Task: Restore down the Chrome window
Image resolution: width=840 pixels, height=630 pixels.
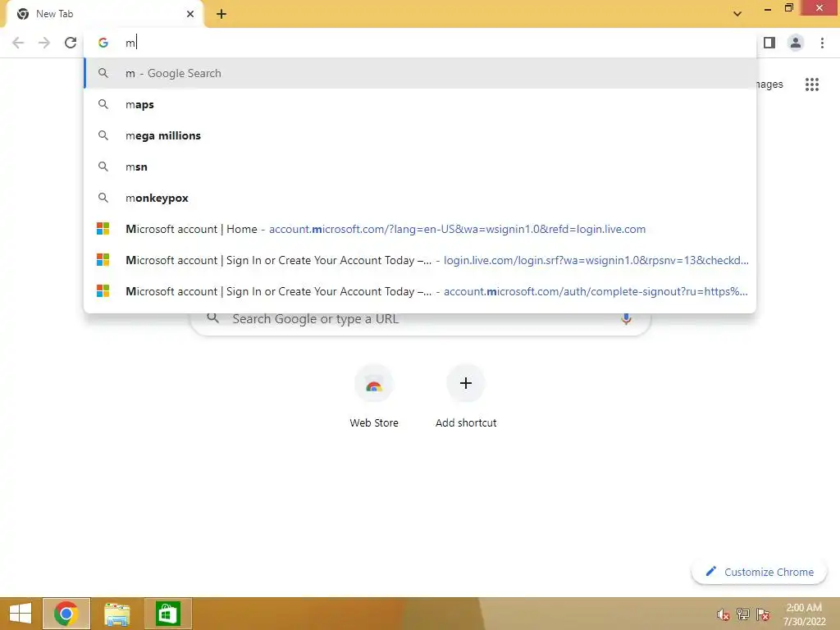Action: pyautogui.click(x=788, y=8)
